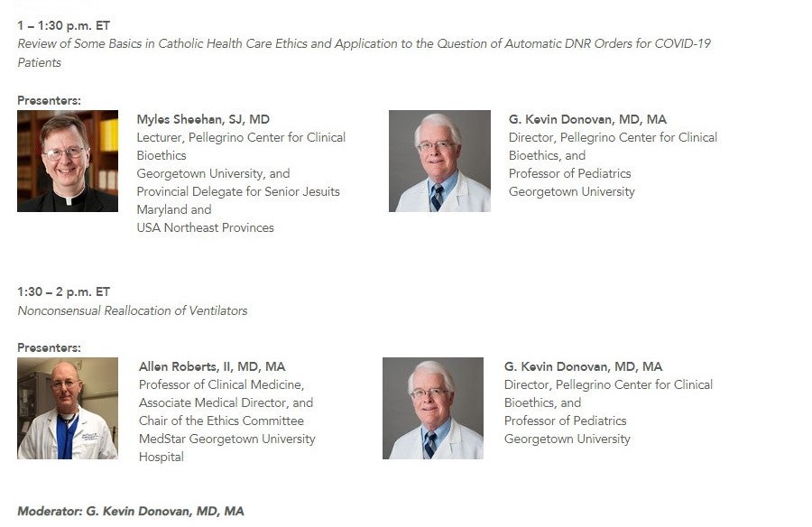Click G. Kevin Donovan name in first session

tap(587, 119)
